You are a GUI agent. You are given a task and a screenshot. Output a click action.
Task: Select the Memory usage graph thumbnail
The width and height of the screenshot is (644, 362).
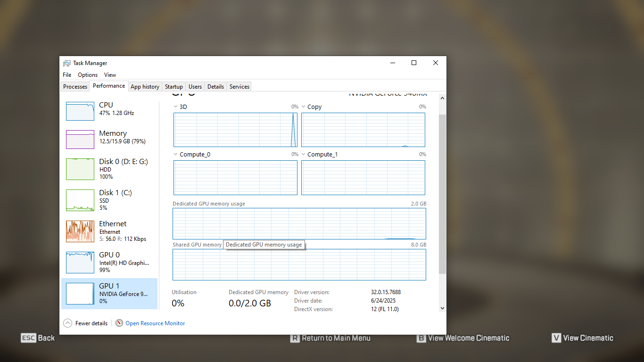(80, 140)
